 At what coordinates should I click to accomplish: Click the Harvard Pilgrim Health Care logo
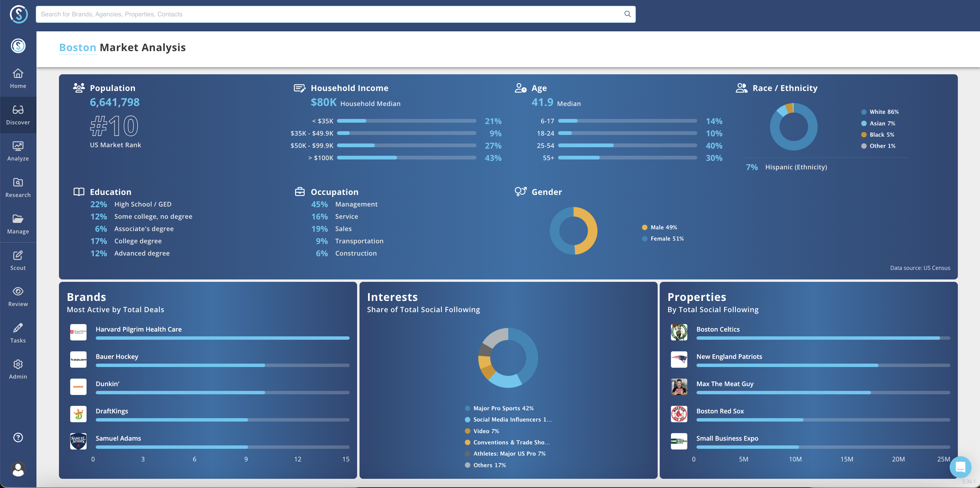pyautogui.click(x=78, y=332)
